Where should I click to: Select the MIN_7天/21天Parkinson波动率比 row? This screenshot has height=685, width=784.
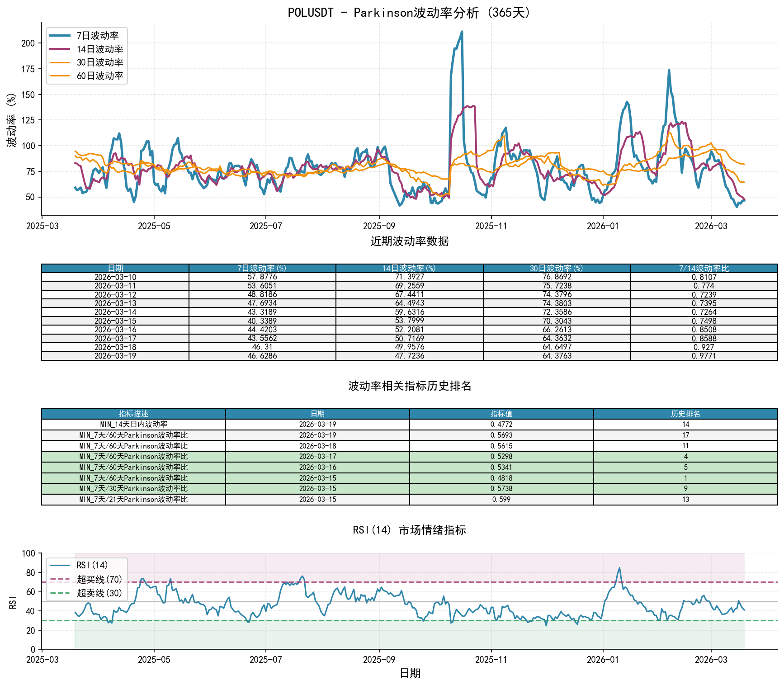(x=133, y=500)
